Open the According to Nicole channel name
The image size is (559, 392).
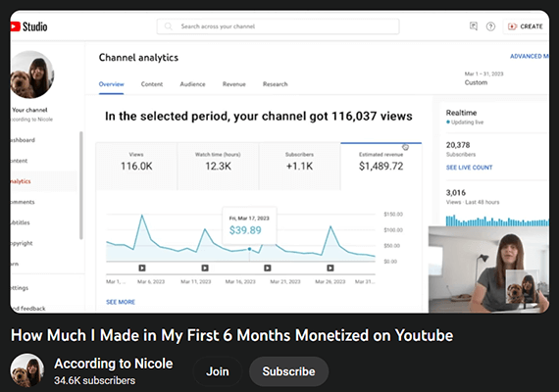[x=114, y=364]
